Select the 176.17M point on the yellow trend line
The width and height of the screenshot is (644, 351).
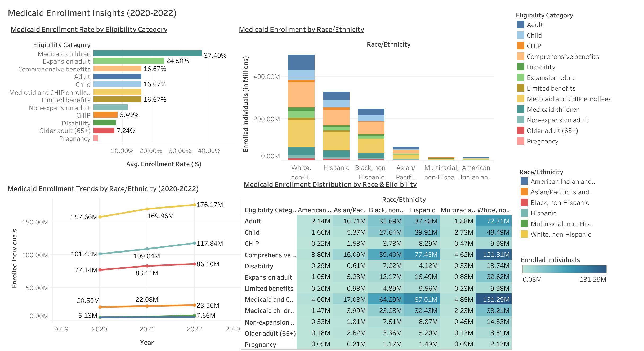tap(194, 205)
